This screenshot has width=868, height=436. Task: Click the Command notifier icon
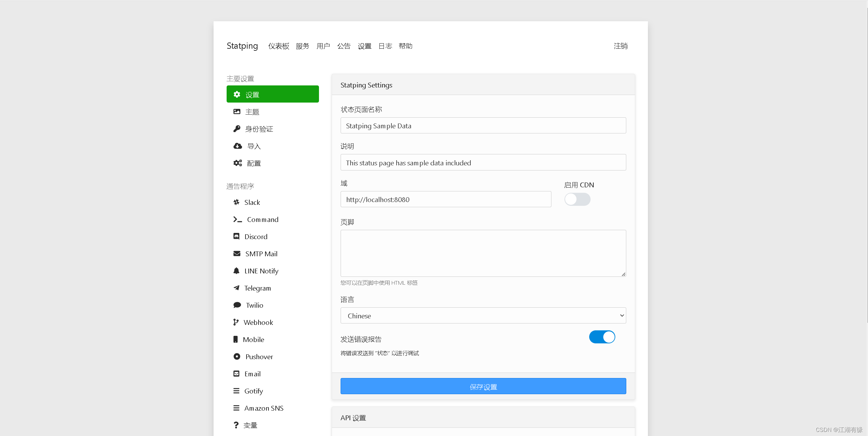pyautogui.click(x=237, y=219)
